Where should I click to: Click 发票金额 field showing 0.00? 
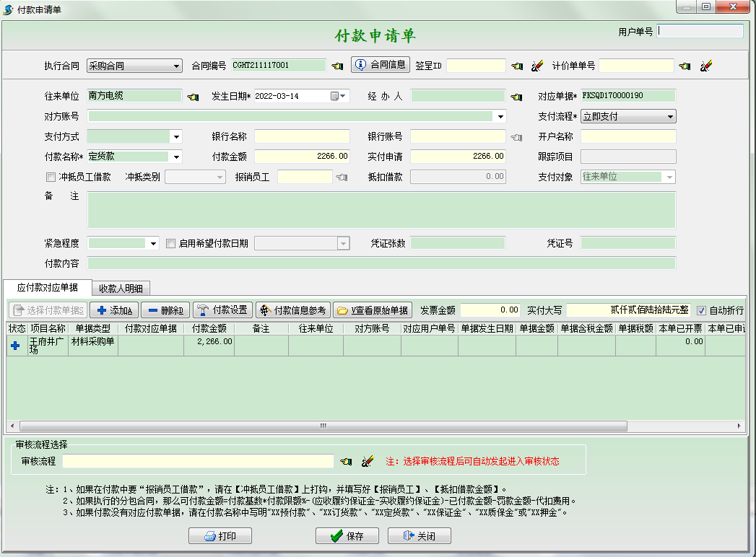490,310
